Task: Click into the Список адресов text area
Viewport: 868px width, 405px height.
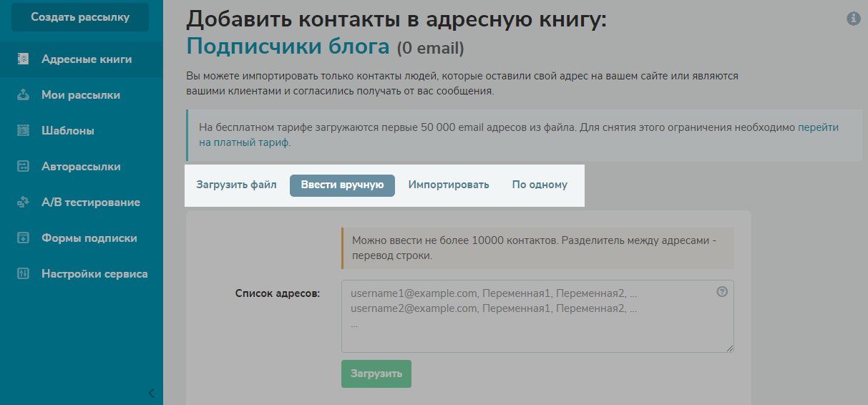Action: (x=537, y=316)
